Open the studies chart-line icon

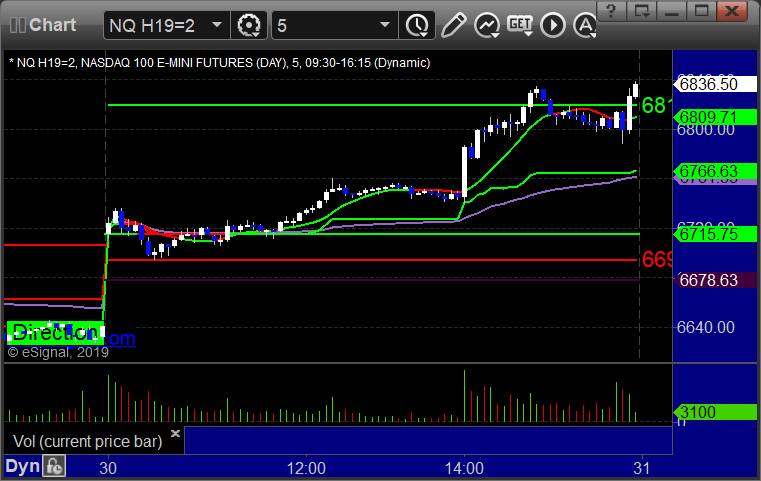tap(487, 25)
